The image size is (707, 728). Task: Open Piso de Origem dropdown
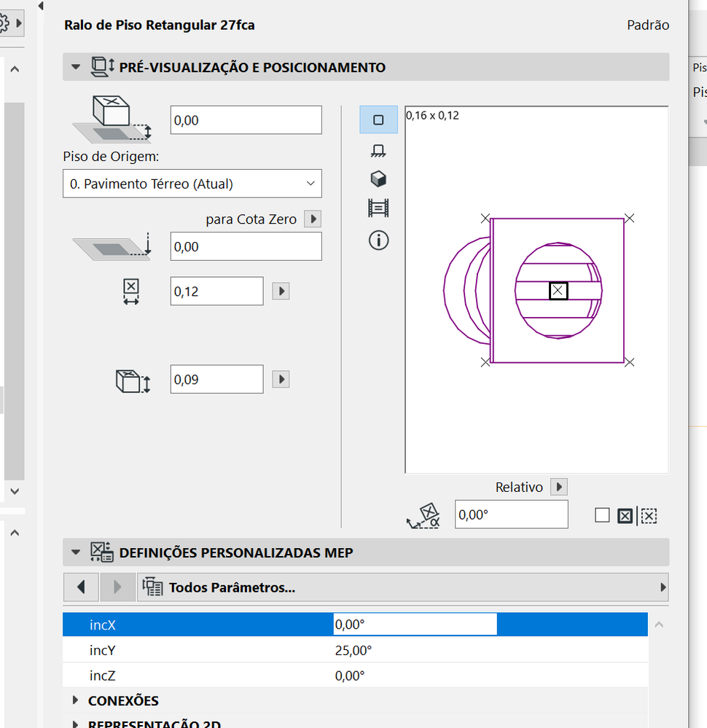(192, 184)
